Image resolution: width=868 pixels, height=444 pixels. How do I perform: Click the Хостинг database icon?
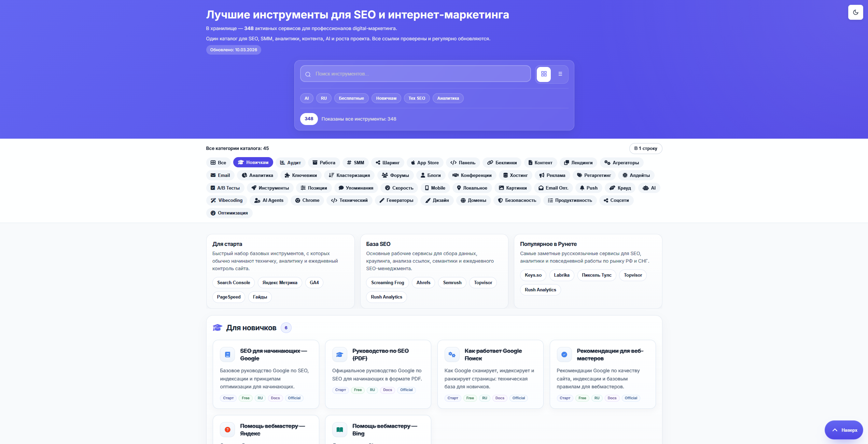tap(505, 176)
